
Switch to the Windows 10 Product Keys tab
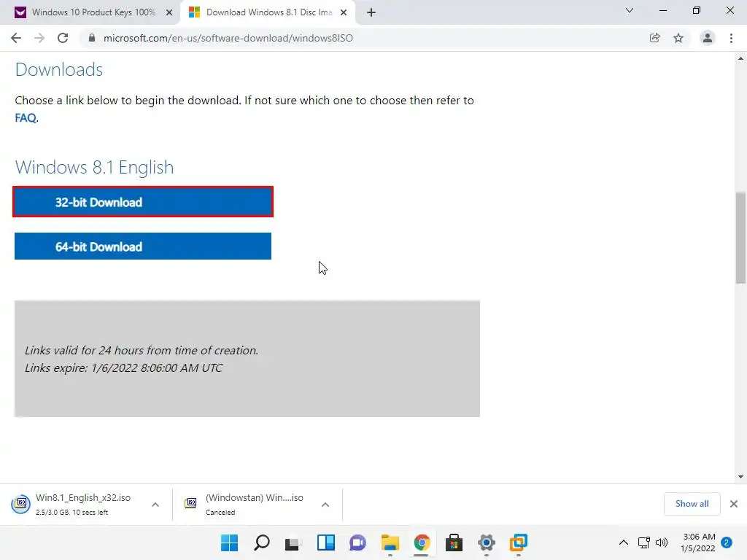point(93,12)
